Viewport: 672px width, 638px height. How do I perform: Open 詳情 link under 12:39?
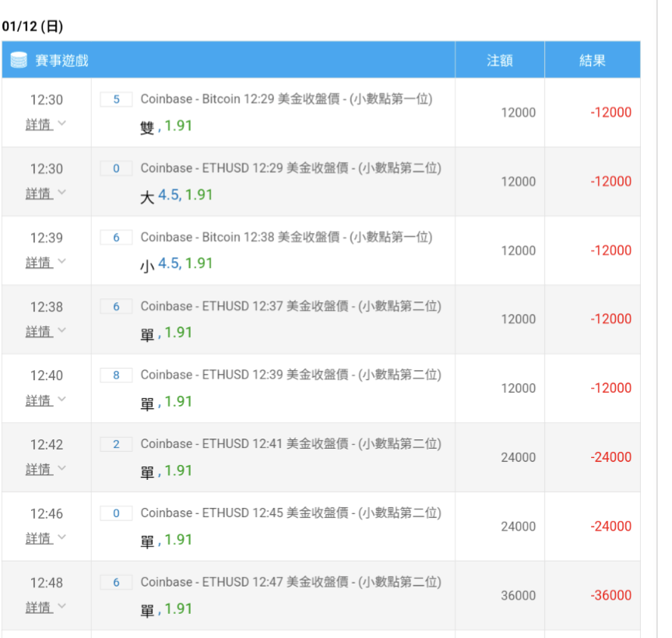point(39,263)
